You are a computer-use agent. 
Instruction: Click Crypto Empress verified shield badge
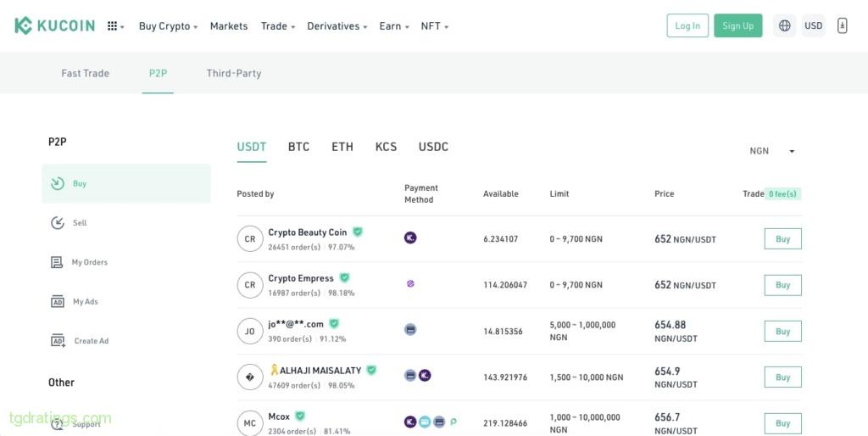tap(344, 277)
